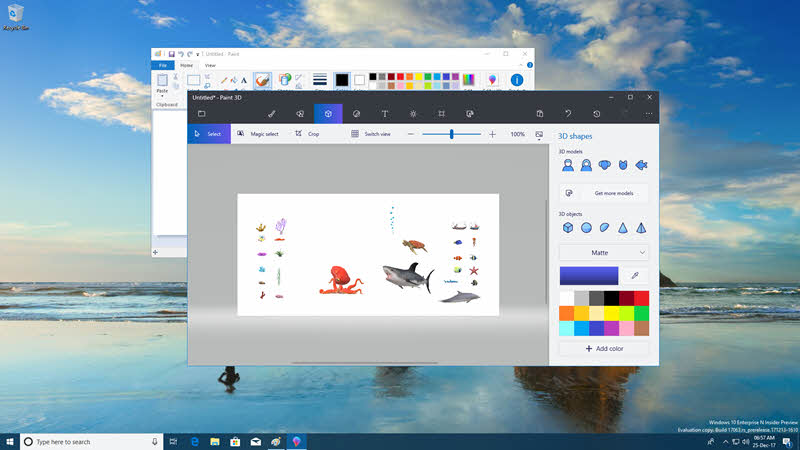
Task: Click the Undo icon in Paint 3D
Action: coord(568,114)
